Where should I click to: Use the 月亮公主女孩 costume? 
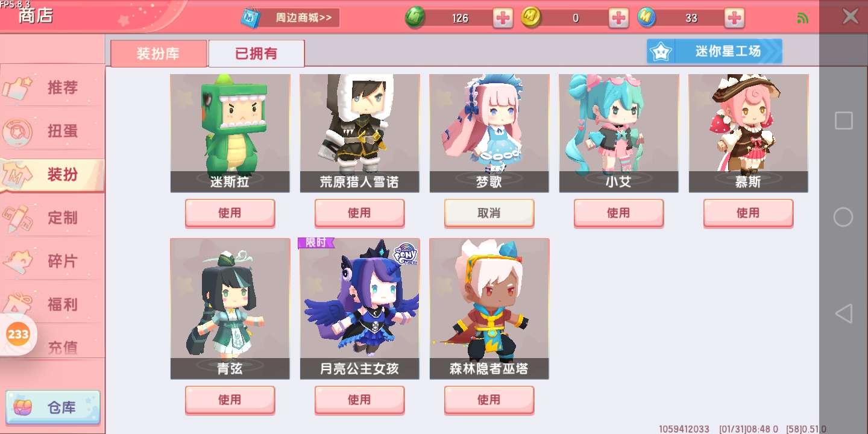(359, 400)
